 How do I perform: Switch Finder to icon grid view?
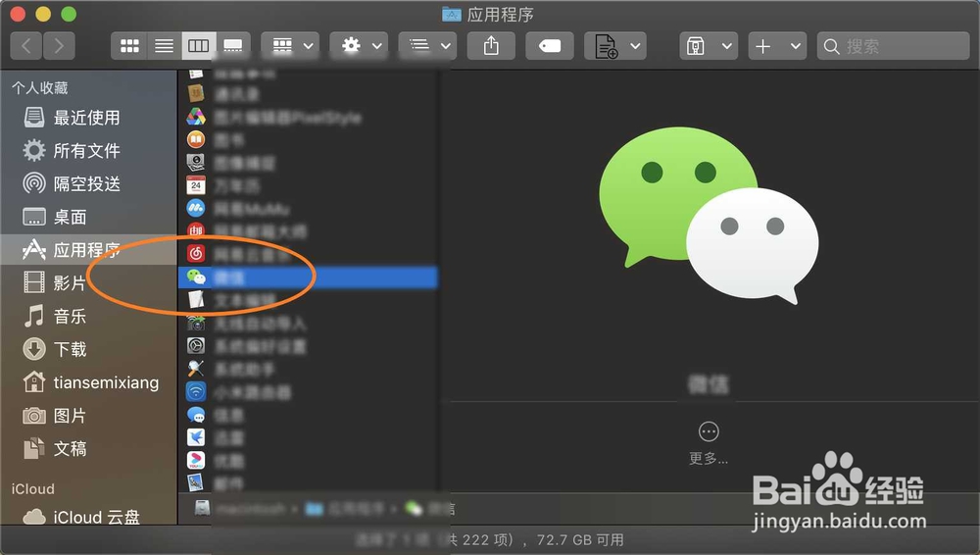tap(129, 46)
